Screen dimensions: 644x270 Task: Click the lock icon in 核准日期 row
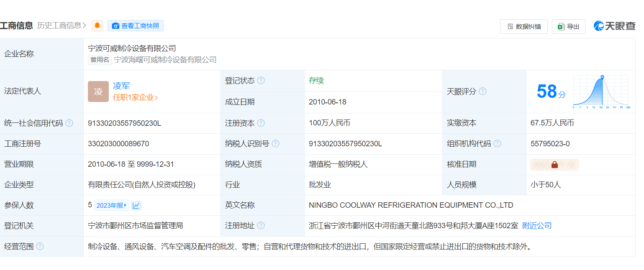click(x=554, y=165)
